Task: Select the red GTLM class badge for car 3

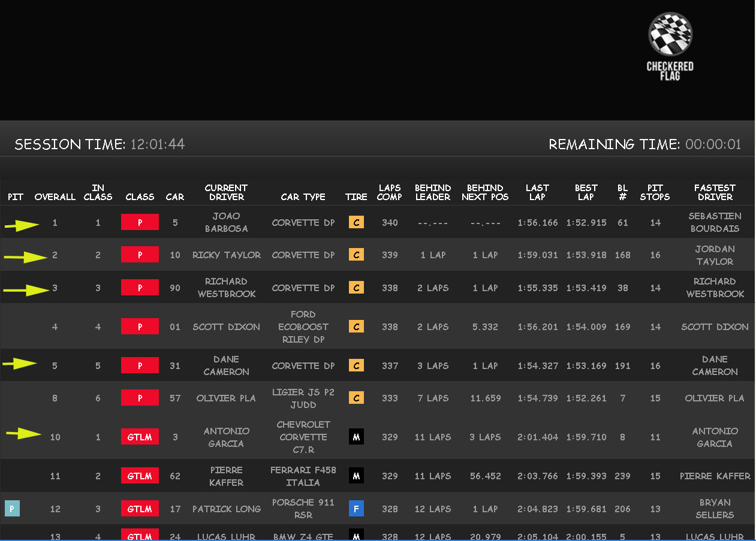Action: 140,437
